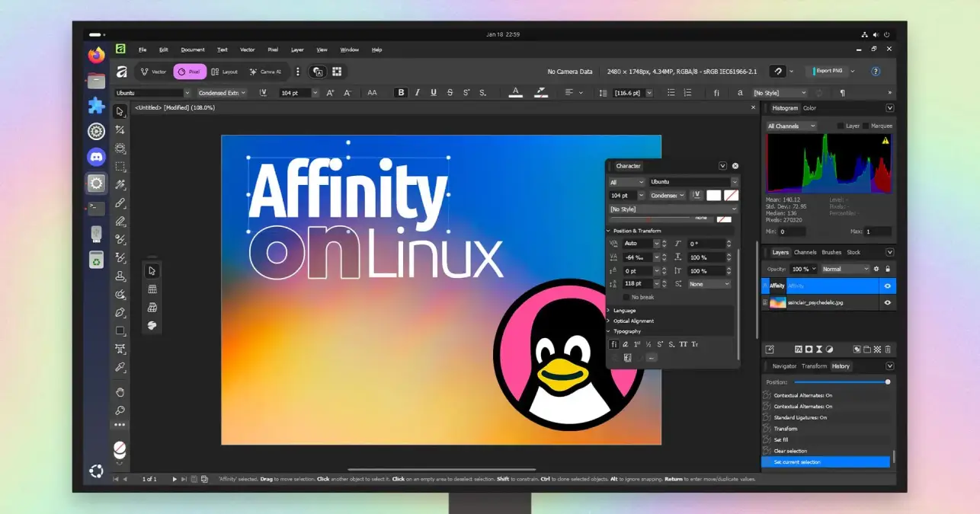Open Layer Effects from the Layers panel
Image resolution: width=980 pixels, height=514 pixels.
pyautogui.click(x=799, y=349)
